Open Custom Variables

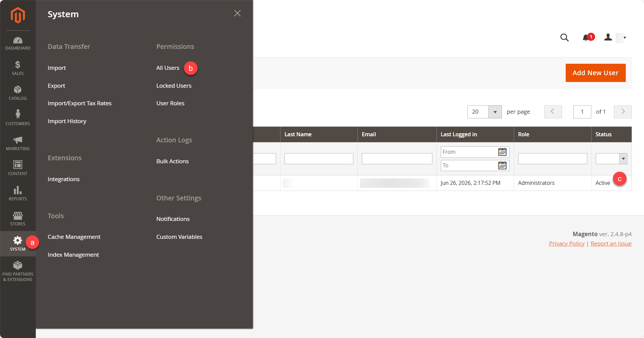coord(179,237)
